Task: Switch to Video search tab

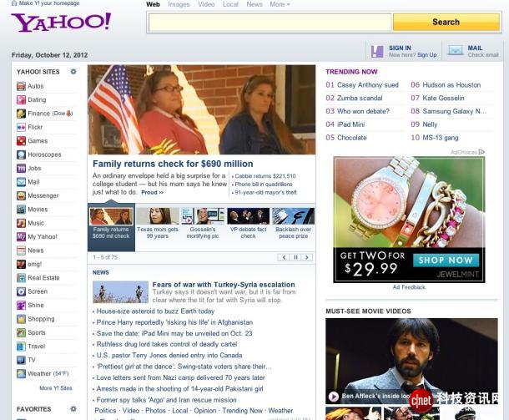Action: tap(206, 4)
